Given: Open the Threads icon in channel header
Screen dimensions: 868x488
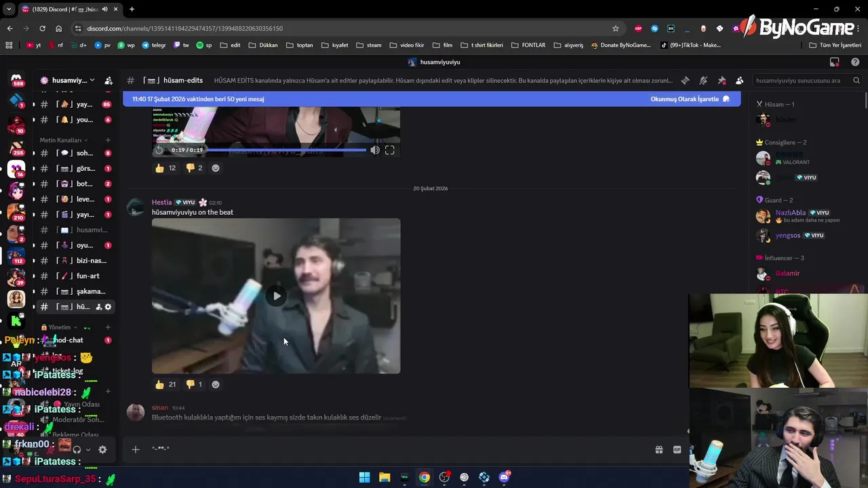Looking at the screenshot, I should (685, 80).
